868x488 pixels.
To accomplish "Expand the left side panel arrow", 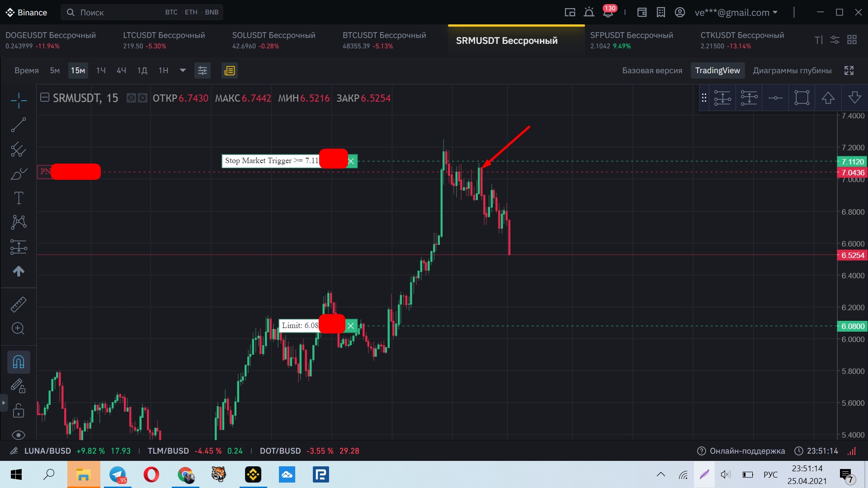I will pyautogui.click(x=4, y=402).
